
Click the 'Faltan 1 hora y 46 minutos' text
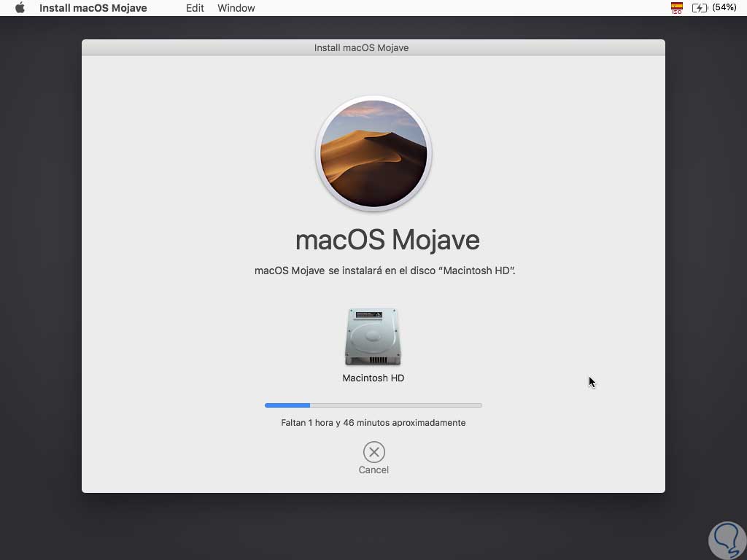point(373,423)
